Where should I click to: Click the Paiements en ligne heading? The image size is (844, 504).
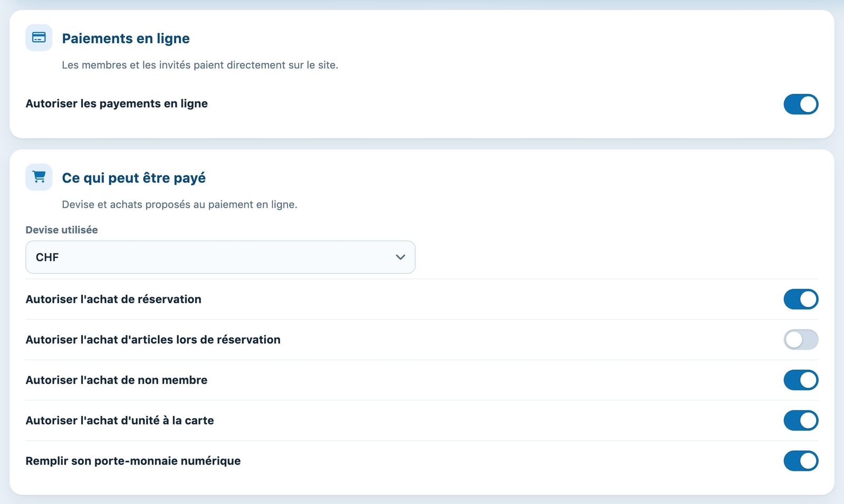pos(126,38)
